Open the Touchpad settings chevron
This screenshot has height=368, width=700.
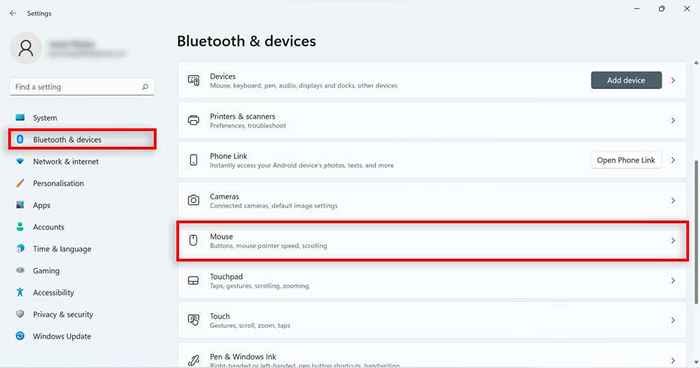[x=673, y=280]
